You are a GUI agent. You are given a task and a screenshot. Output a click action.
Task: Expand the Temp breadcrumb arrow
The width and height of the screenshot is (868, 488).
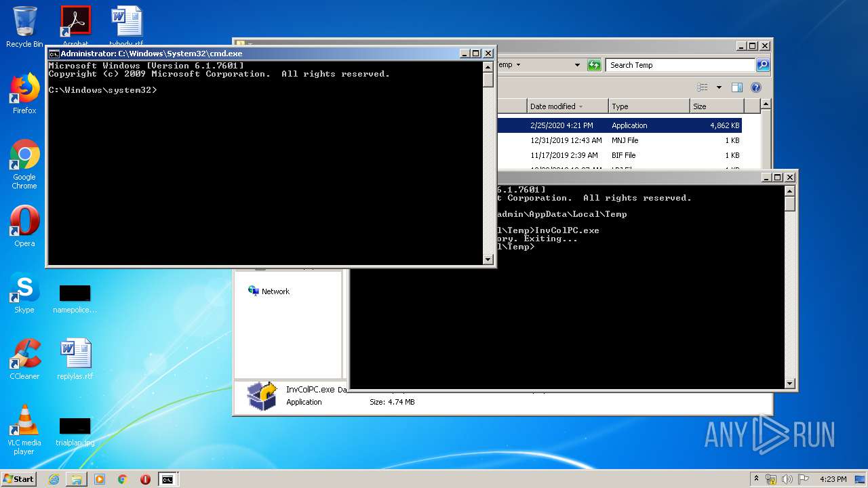[519, 65]
